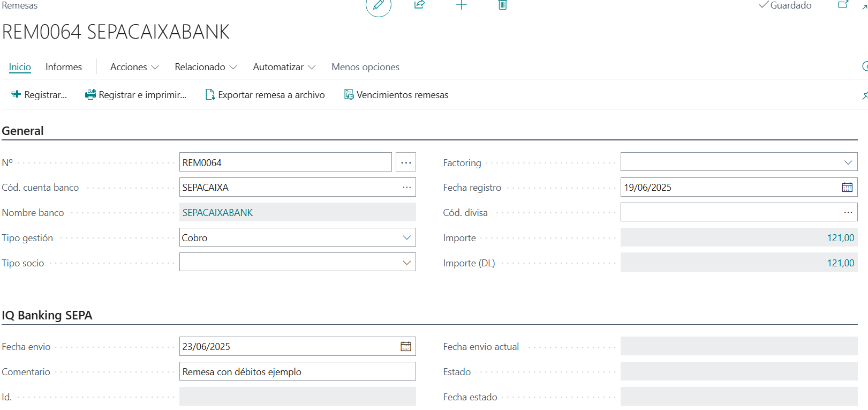The image size is (868, 410).
Task: Click the share icon at top
Action: pos(419,5)
